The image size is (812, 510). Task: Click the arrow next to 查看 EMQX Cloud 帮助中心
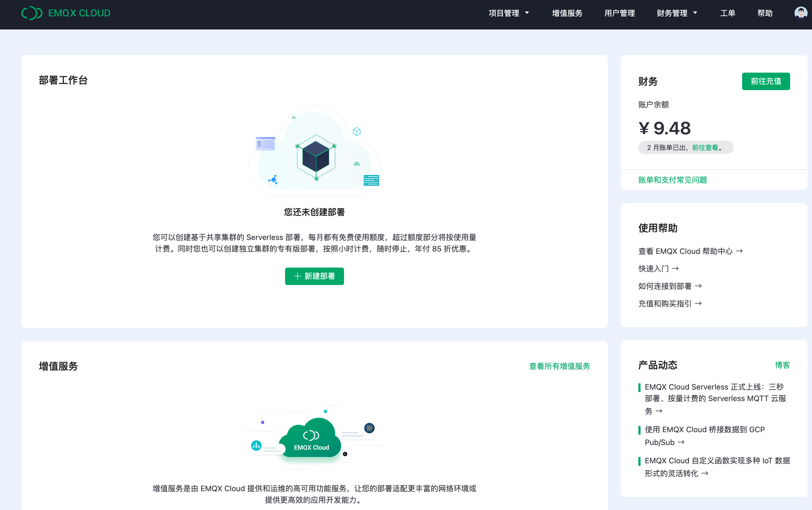pyautogui.click(x=740, y=251)
